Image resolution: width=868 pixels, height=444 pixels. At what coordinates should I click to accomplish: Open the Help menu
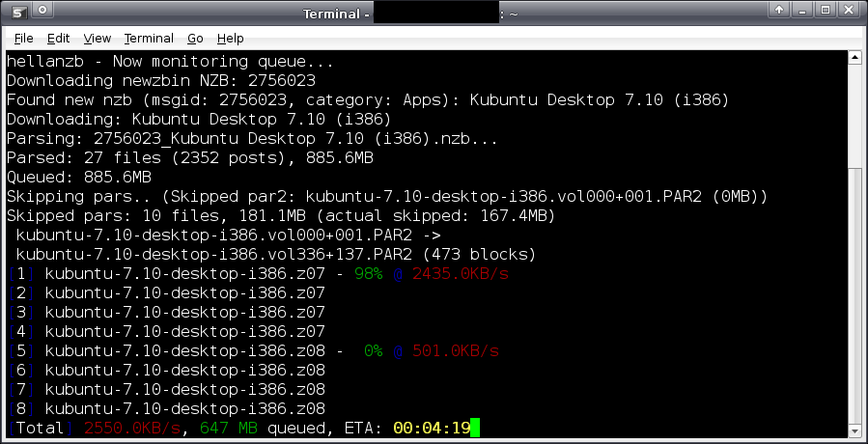coord(230,39)
